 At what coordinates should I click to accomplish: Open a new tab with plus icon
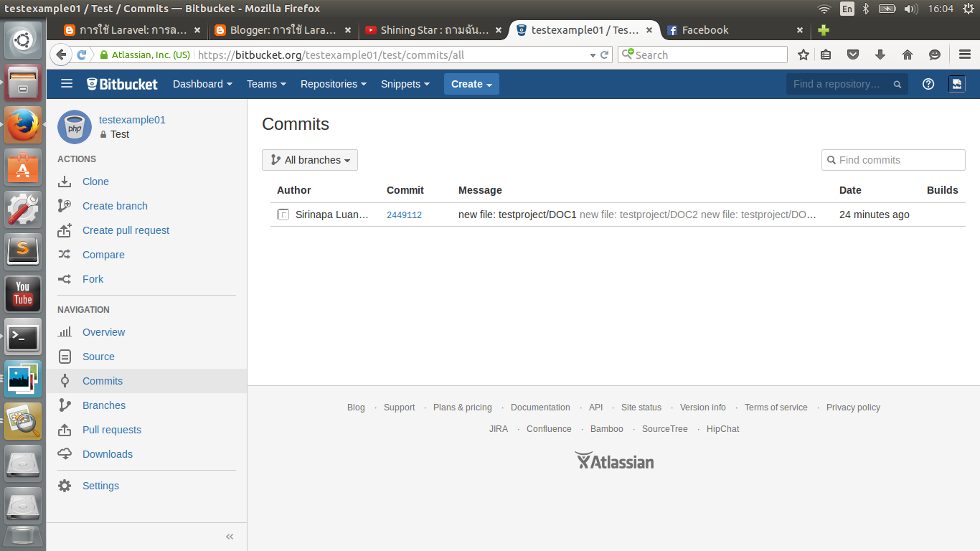tap(824, 30)
